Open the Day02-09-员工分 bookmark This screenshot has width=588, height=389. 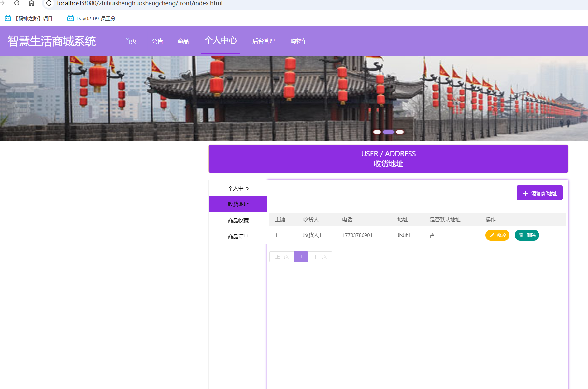(93, 18)
